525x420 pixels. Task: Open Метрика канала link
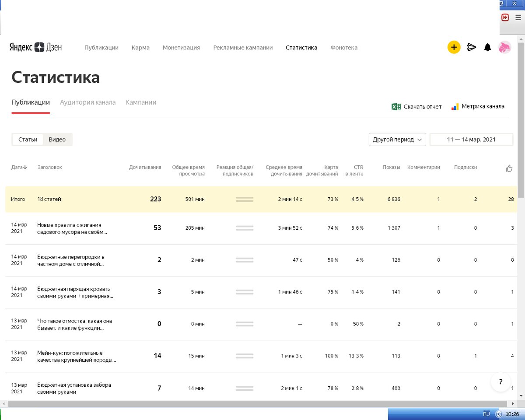tap(483, 106)
